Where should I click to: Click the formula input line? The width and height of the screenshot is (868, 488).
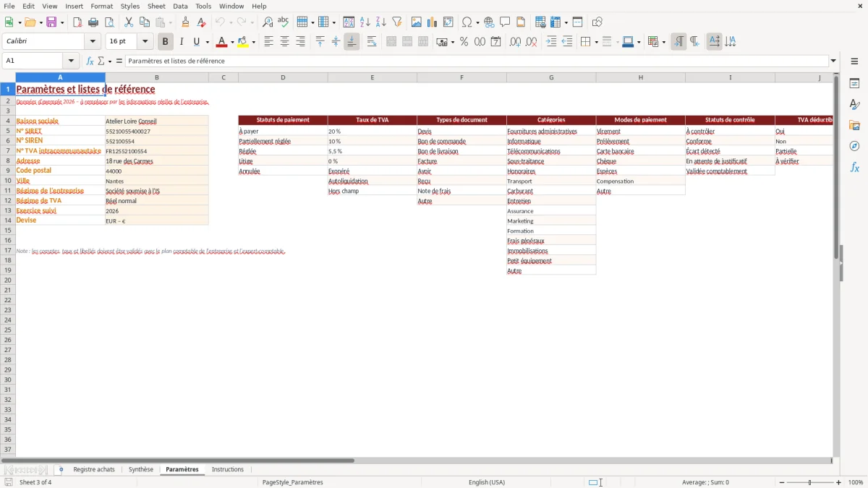click(x=477, y=61)
